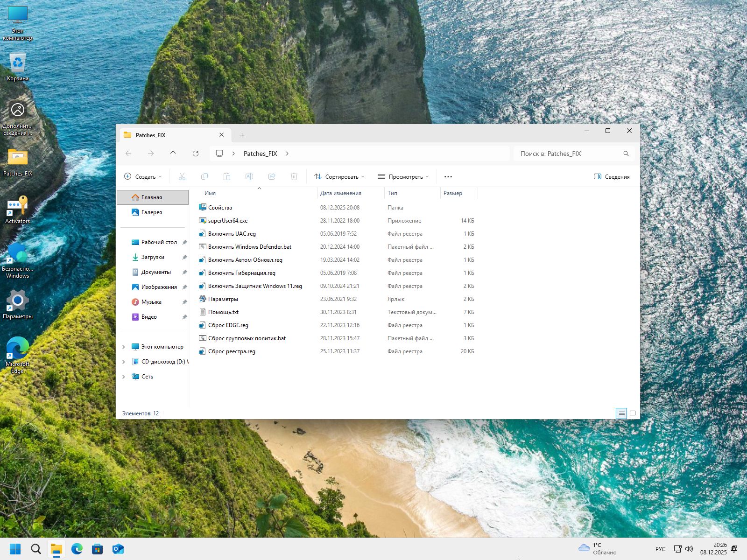Click the Создать button
This screenshot has width=747, height=560.
143,177
